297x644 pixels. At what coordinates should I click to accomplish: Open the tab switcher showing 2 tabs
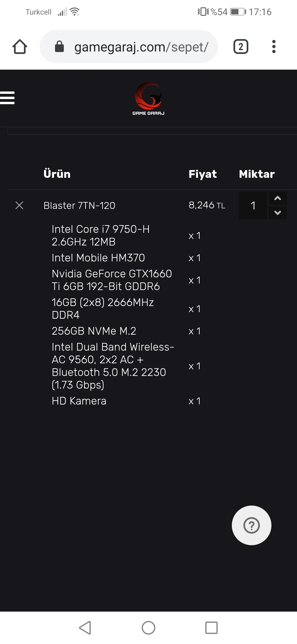click(241, 47)
